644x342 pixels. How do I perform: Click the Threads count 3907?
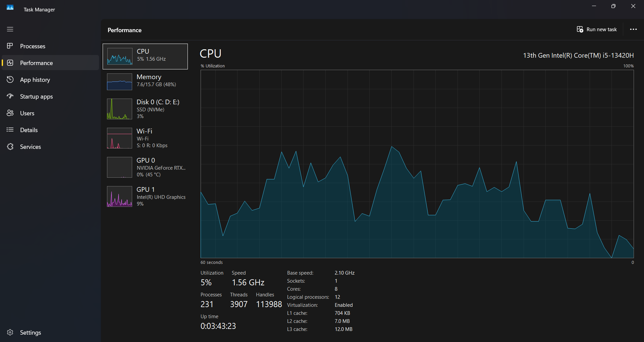239,304
